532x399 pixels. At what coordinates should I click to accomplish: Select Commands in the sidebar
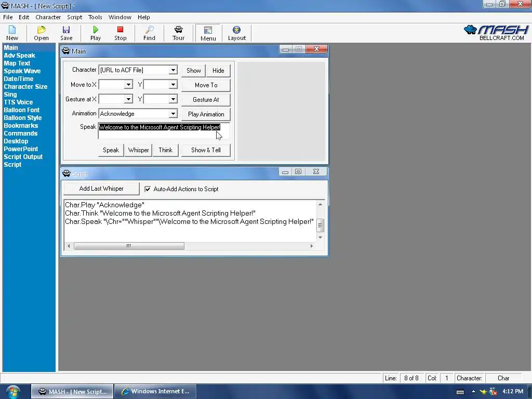(20, 134)
